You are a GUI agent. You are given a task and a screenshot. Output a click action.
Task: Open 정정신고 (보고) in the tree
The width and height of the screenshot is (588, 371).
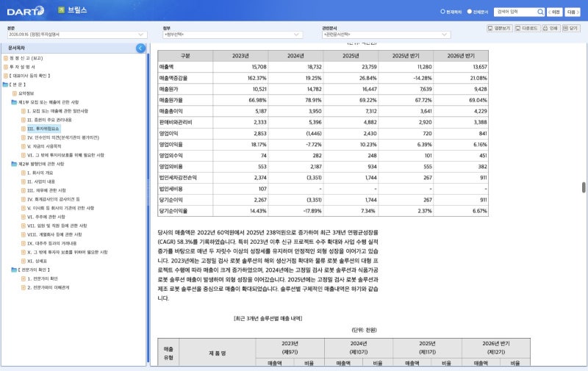[x=26, y=58]
